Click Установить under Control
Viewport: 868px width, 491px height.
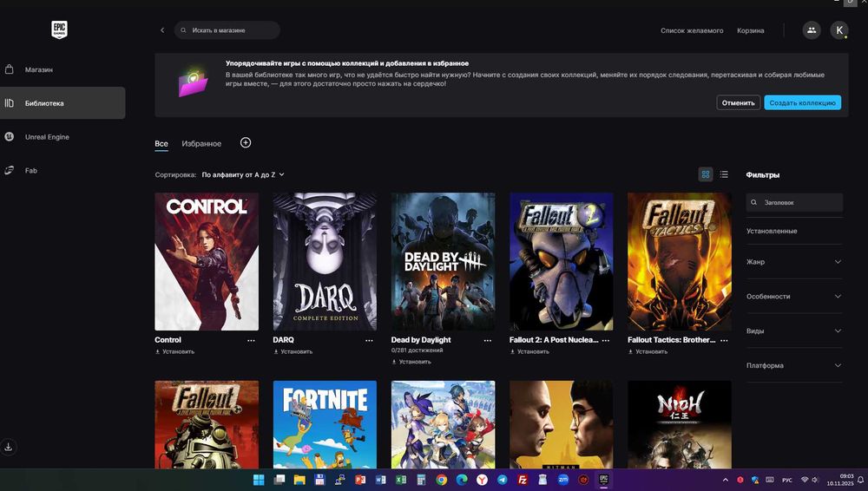pyautogui.click(x=175, y=351)
